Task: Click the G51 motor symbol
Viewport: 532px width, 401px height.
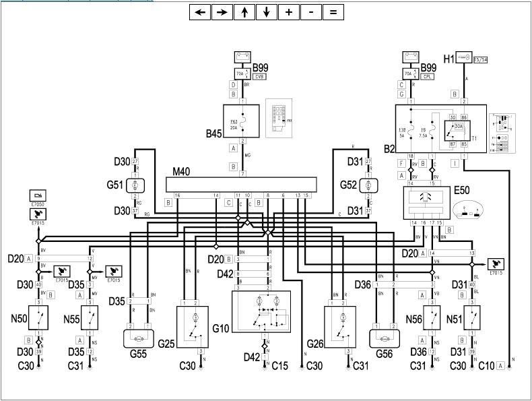Action: point(135,186)
